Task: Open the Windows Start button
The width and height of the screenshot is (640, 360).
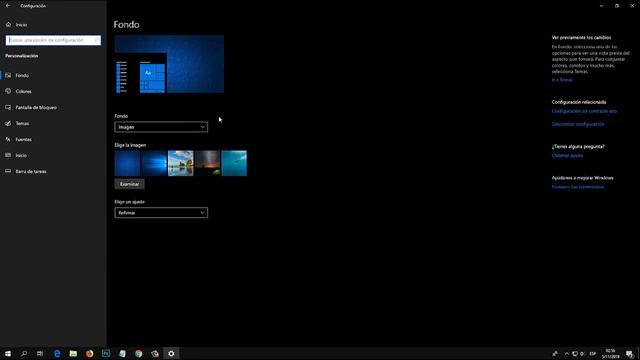Action: [8, 353]
